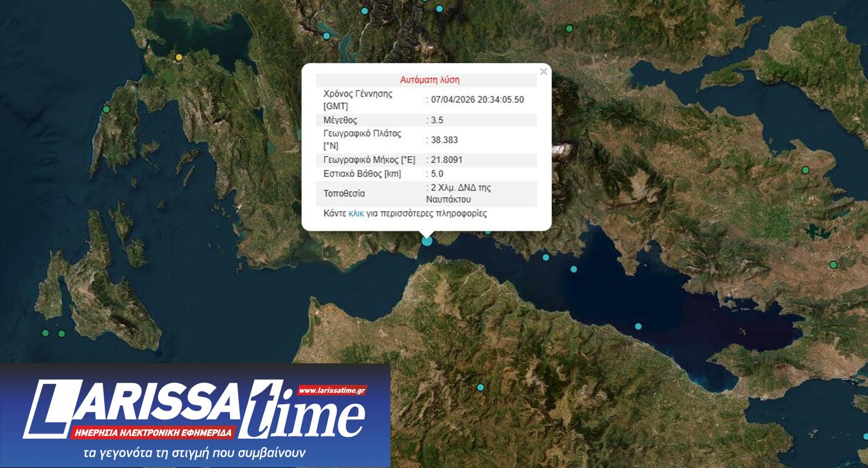
Task: Click the cyan marker in northern Peloponnese mountains
Action: [481, 387]
